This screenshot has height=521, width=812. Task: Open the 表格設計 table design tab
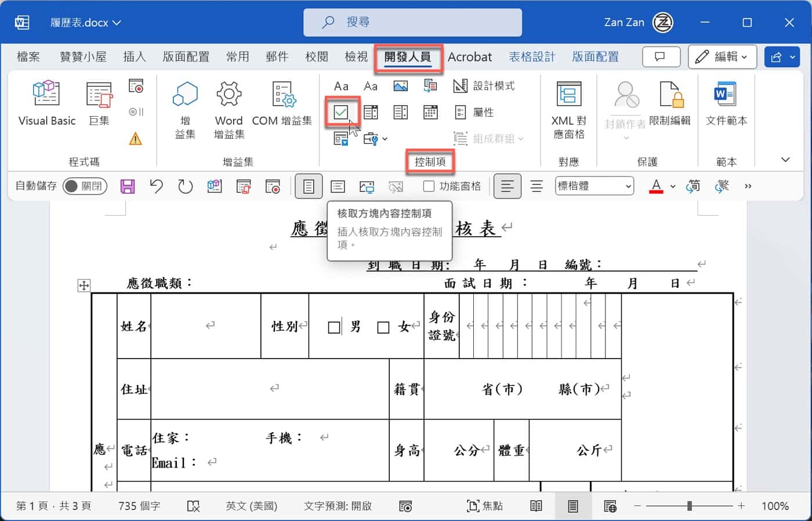[532, 57]
